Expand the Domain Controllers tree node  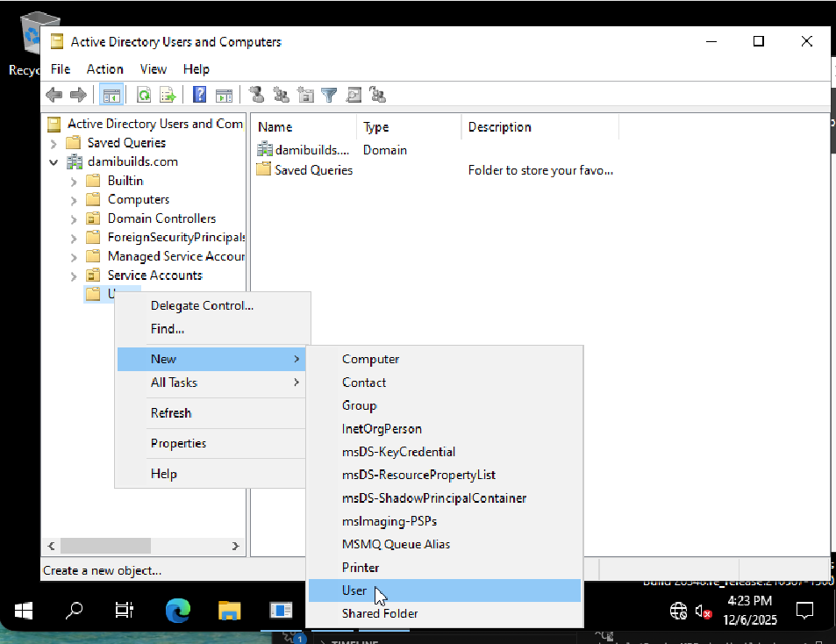coord(74,218)
